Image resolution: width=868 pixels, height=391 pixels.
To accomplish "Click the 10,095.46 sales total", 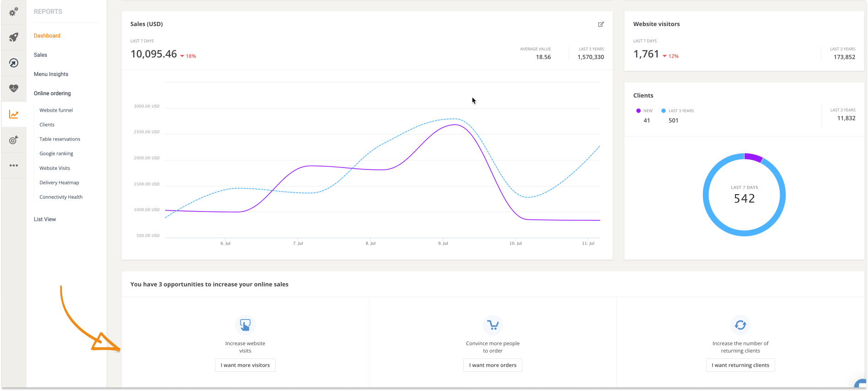I will pos(154,54).
